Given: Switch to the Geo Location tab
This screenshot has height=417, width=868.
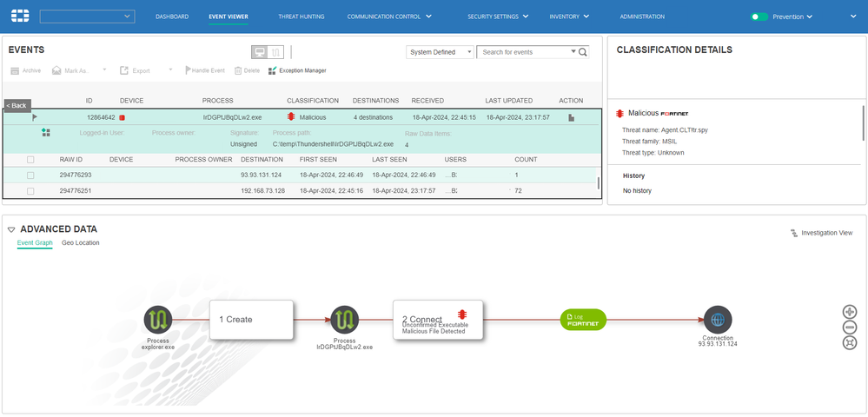Looking at the screenshot, I should [x=81, y=242].
